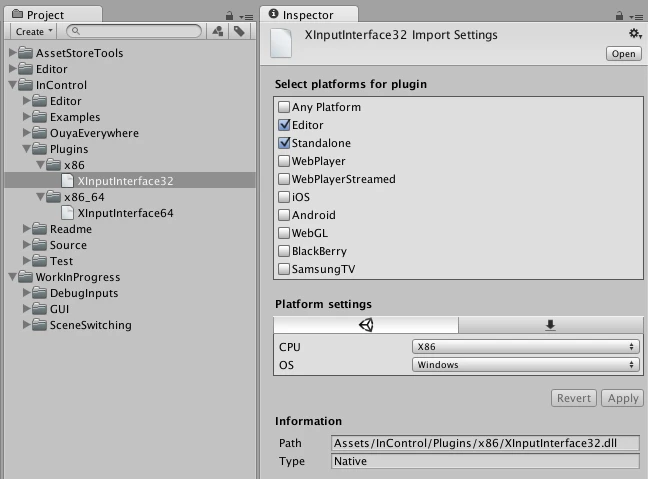
Task: Click the AssetStoreTools folder icon
Action: [x=26, y=52]
